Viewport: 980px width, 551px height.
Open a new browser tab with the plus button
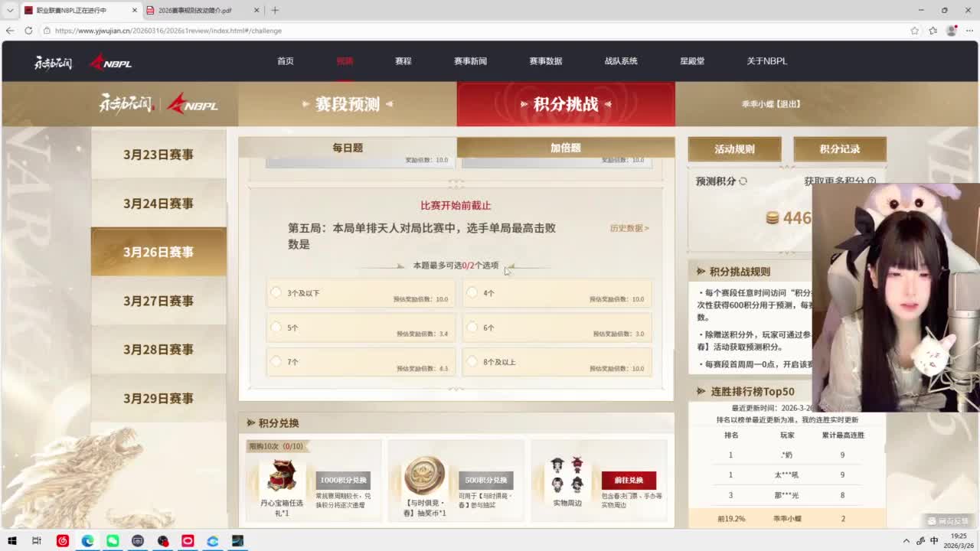click(x=275, y=10)
